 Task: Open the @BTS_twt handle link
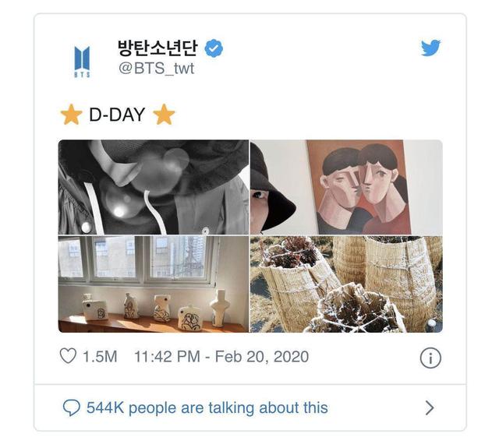pyautogui.click(x=156, y=69)
